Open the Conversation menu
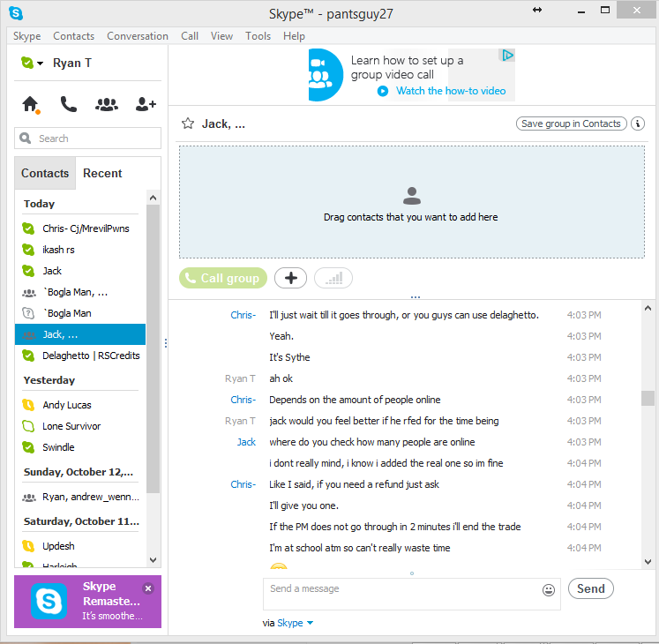Image resolution: width=659 pixels, height=644 pixels. (138, 36)
